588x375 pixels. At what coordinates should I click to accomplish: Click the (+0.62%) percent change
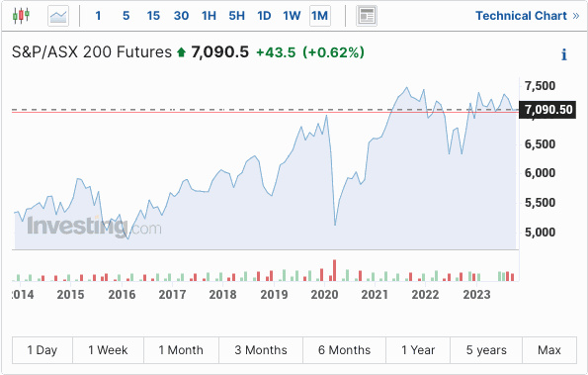[x=333, y=52]
